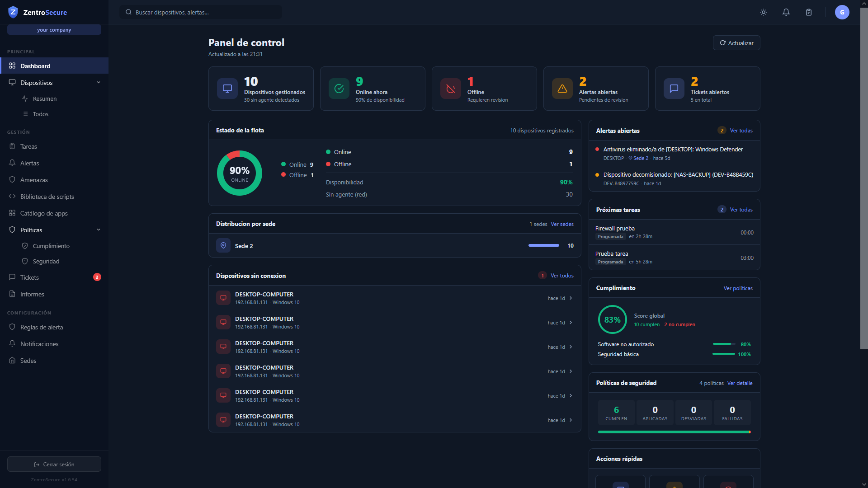The width and height of the screenshot is (868, 488).
Task: Open notifications via the bell icon
Action: click(x=786, y=12)
